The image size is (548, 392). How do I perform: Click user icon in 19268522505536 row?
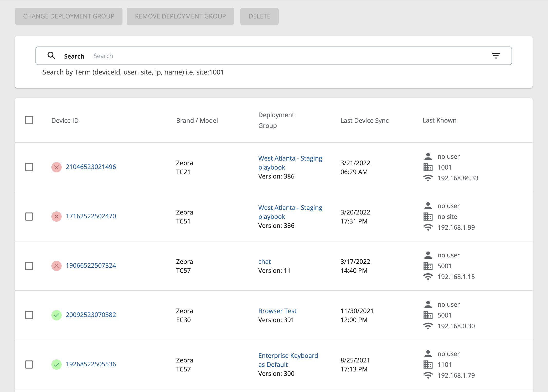point(428,354)
